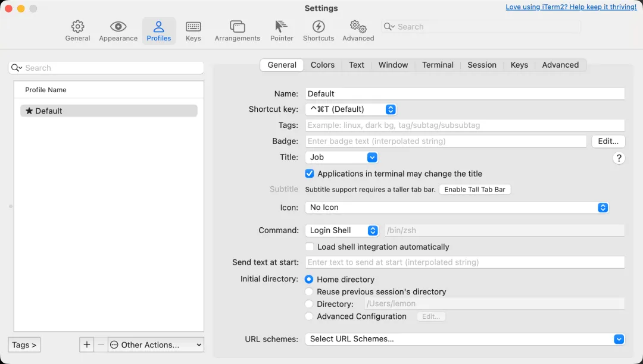Click the help question mark button
The height and width of the screenshot is (364, 643).
coord(619,158)
